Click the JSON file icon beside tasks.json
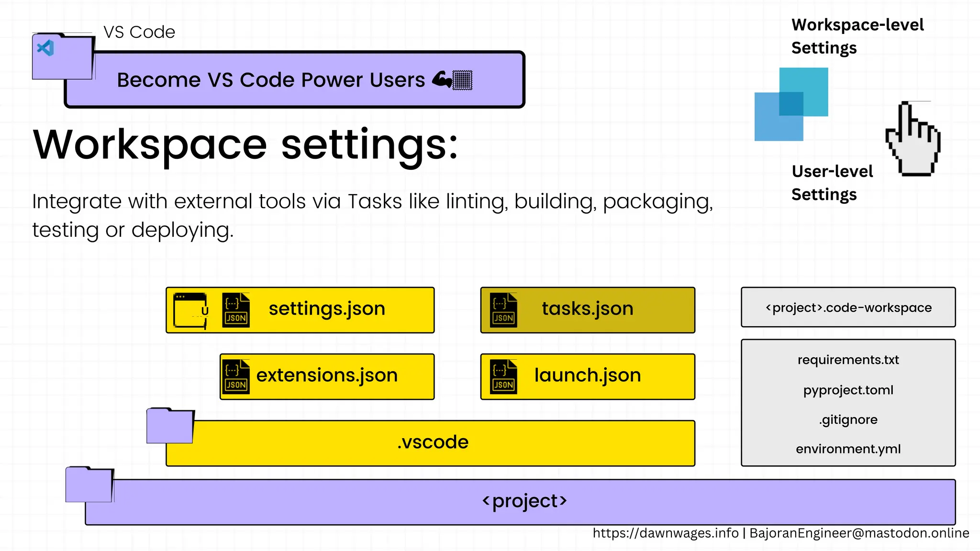This screenshot has height=551, width=980. click(x=503, y=310)
